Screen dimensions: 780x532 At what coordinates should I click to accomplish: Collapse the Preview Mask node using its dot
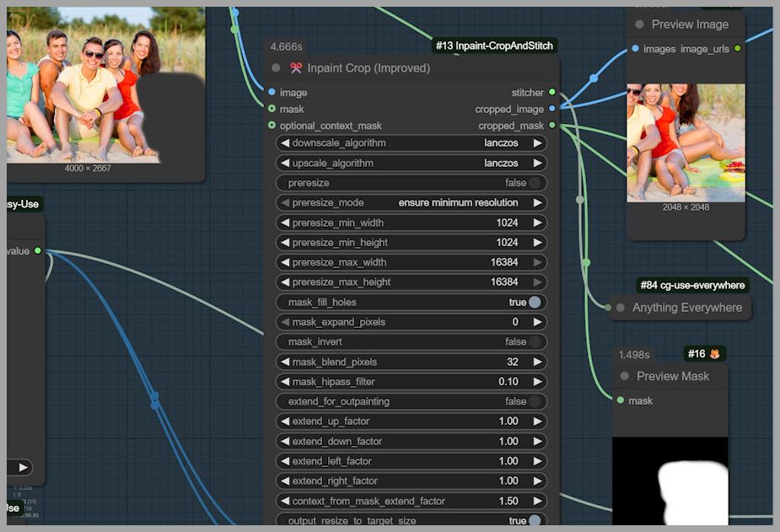(625, 376)
